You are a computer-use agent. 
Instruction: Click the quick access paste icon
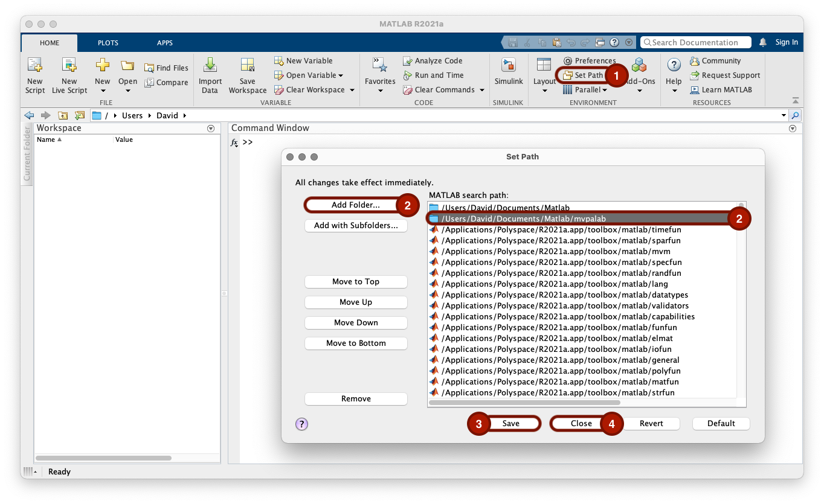pyautogui.click(x=556, y=42)
